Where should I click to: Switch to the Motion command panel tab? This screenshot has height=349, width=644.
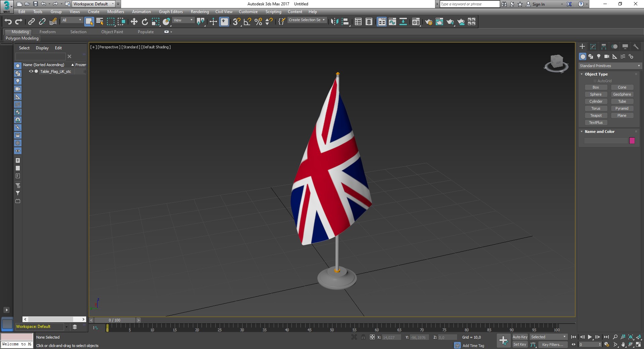pos(614,46)
